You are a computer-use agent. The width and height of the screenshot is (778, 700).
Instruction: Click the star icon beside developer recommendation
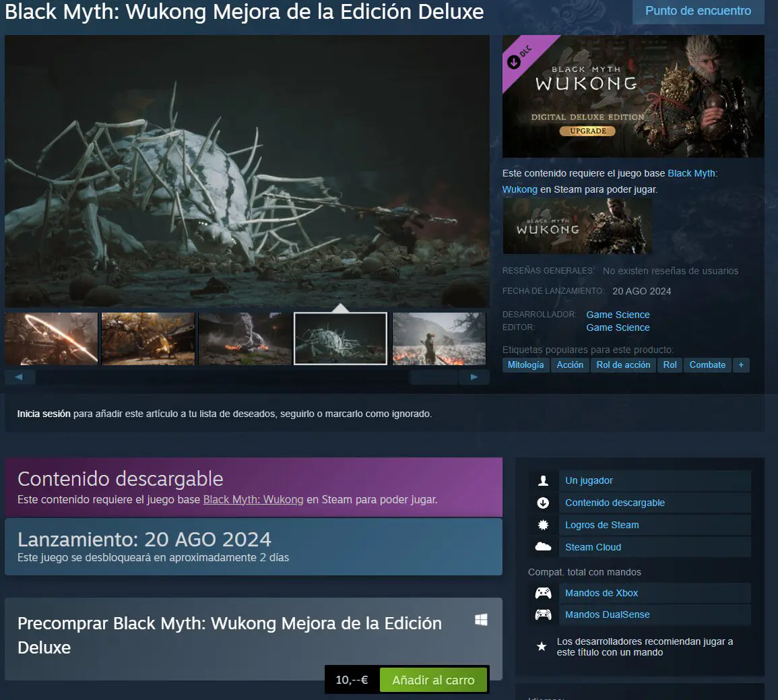pos(542,646)
